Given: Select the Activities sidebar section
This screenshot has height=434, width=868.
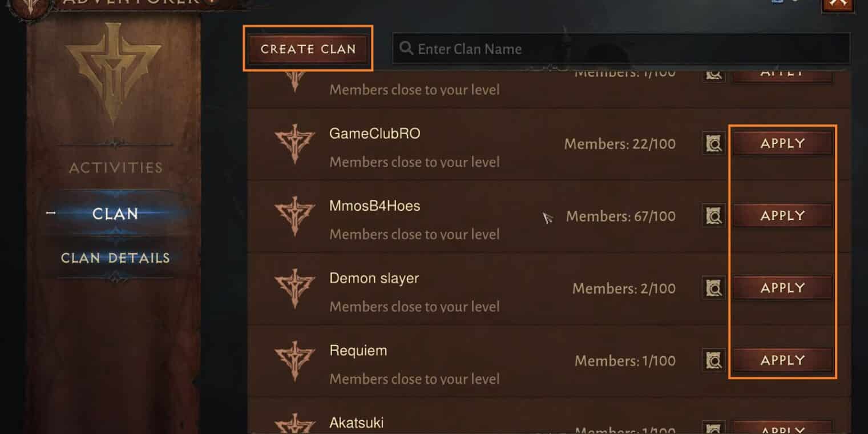Looking at the screenshot, I should (116, 167).
